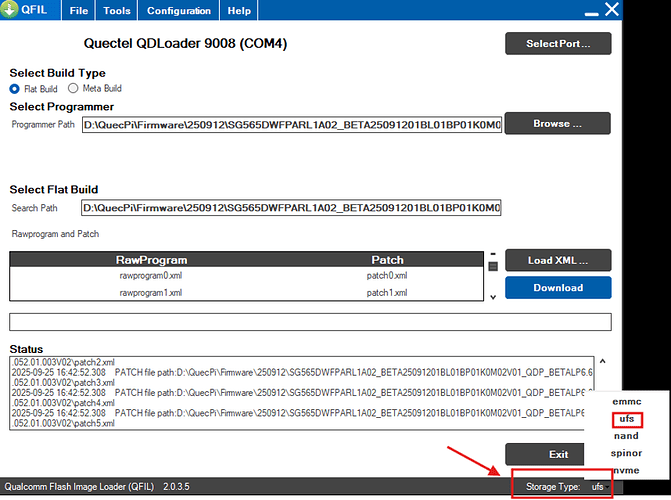Click the Programmer Path input field
Screen dimensions: 671x500
(x=292, y=125)
